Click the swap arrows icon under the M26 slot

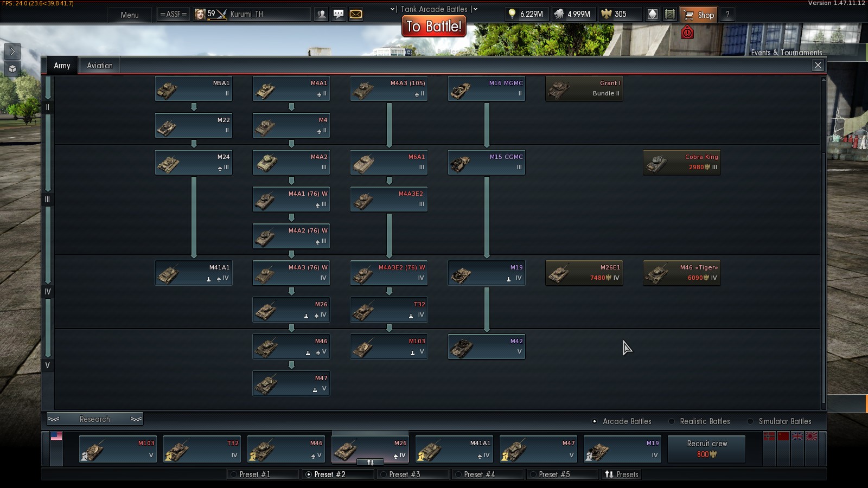click(x=371, y=462)
